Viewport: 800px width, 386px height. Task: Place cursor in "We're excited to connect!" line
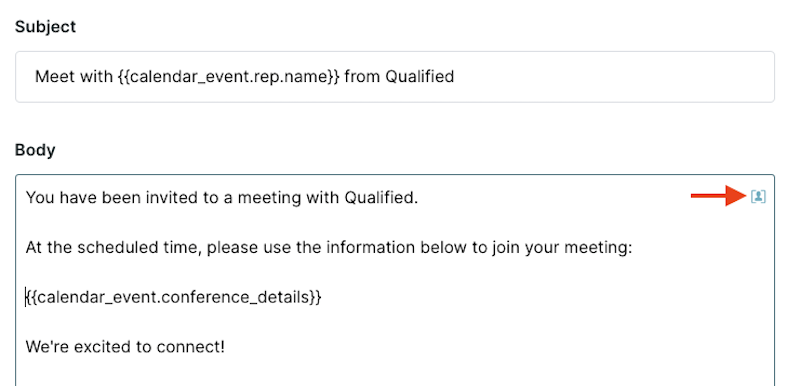click(x=125, y=347)
